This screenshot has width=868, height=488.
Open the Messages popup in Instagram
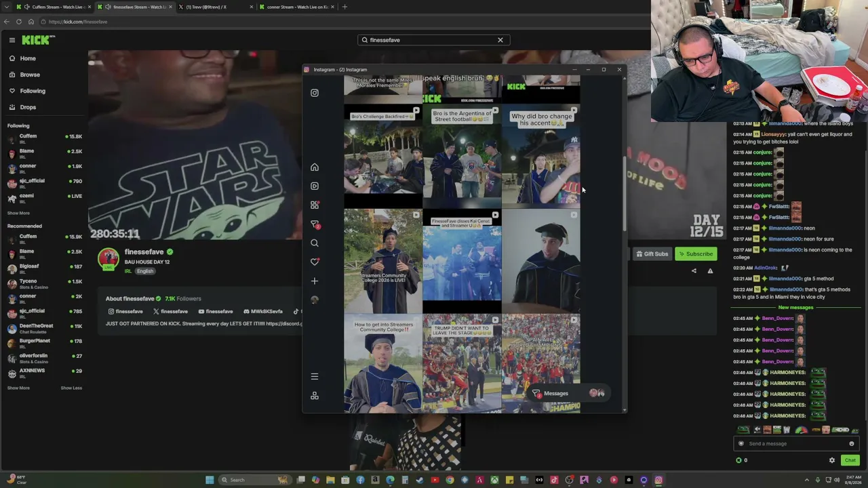568,393
